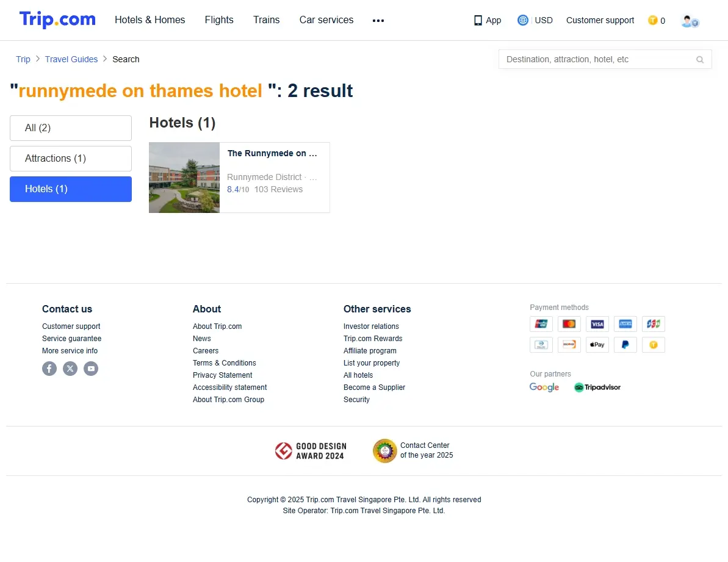Open Service guarantee link
Viewport: 728px width, 562px height.
click(x=71, y=339)
